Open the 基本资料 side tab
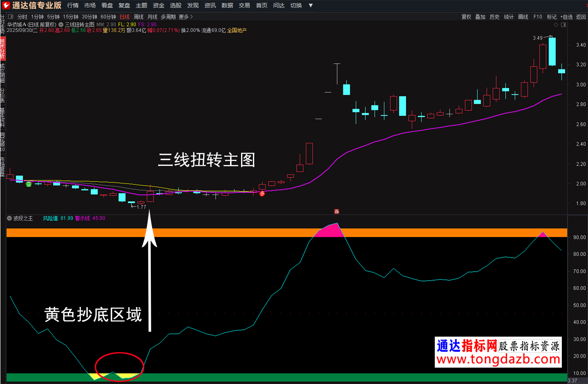 point(2,117)
